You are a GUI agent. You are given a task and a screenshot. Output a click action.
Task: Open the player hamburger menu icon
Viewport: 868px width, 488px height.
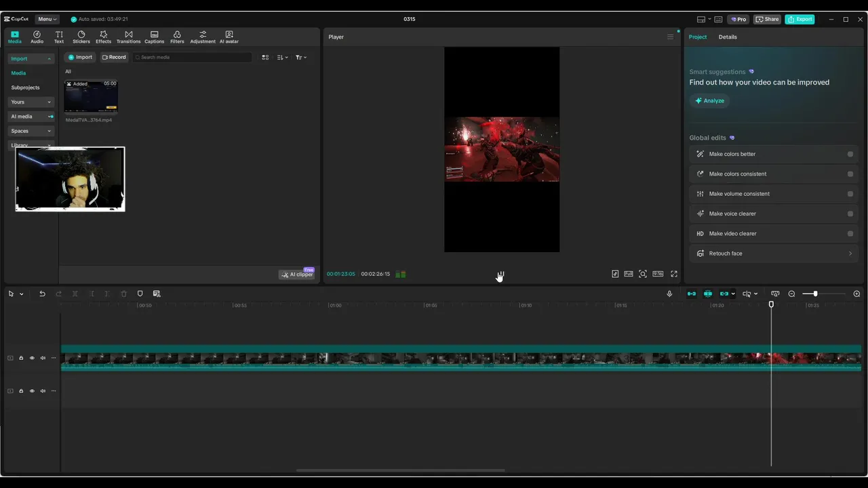tap(670, 37)
